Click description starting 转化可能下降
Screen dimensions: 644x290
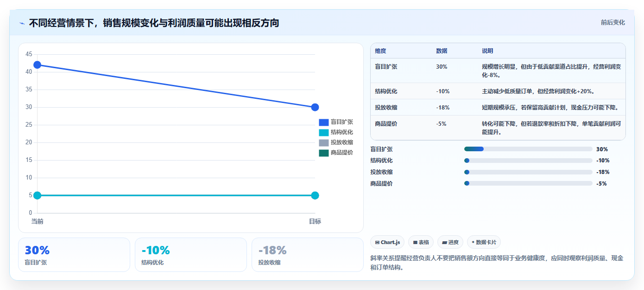click(551, 128)
